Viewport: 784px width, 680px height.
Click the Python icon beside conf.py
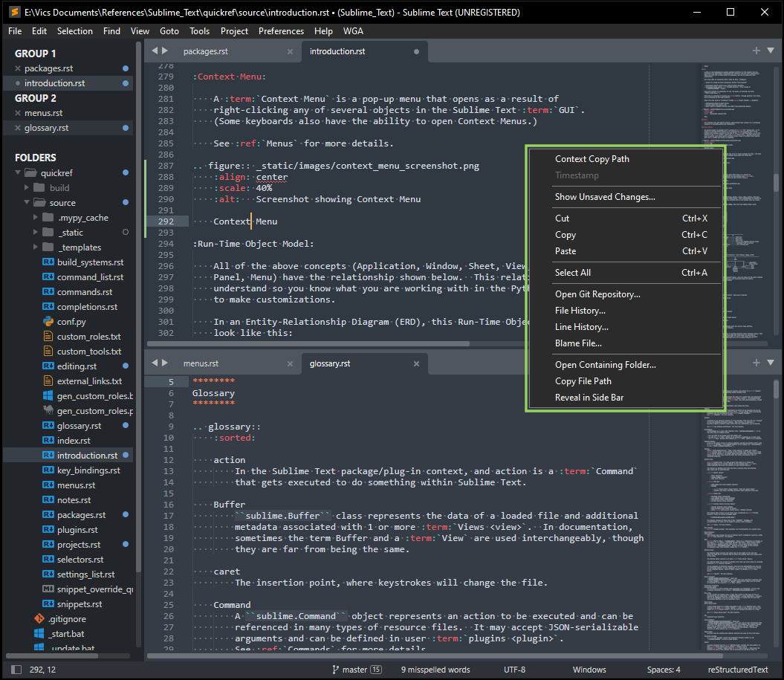(48, 322)
